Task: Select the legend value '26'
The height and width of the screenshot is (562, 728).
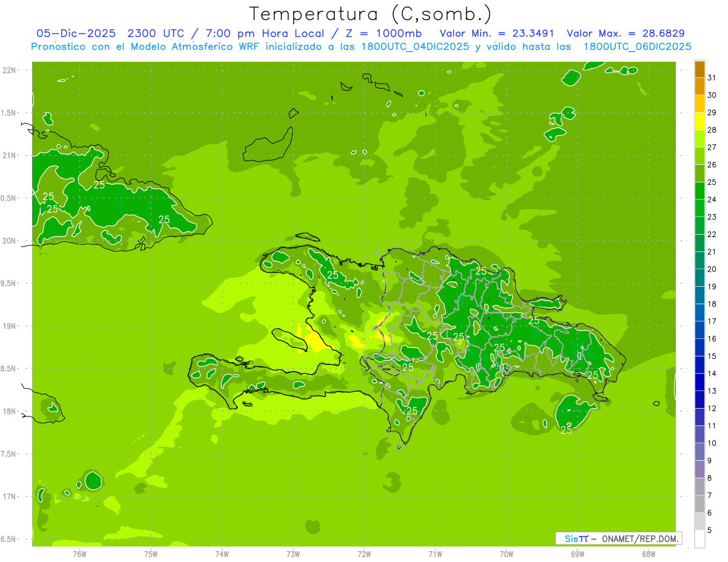Action: pyautogui.click(x=712, y=165)
